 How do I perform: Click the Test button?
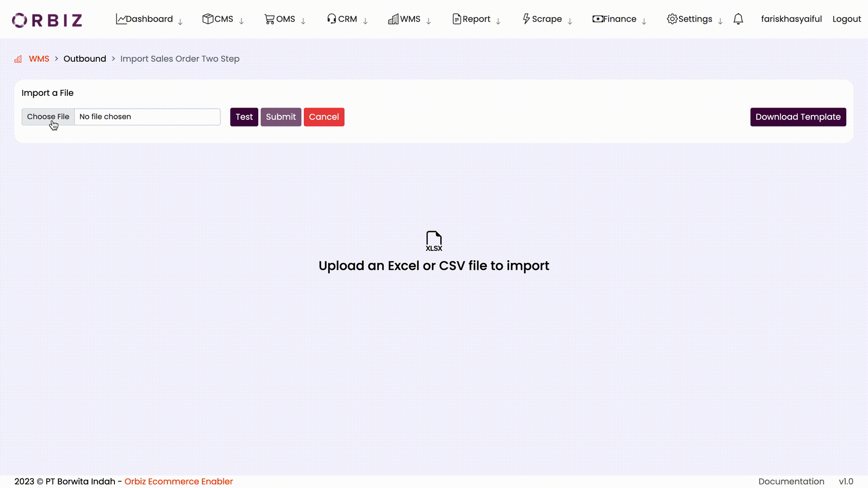point(244,117)
